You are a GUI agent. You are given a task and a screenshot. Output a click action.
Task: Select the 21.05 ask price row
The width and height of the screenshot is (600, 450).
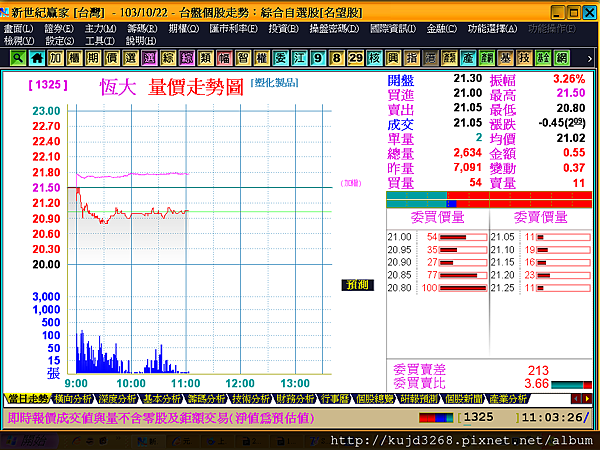(x=540, y=237)
